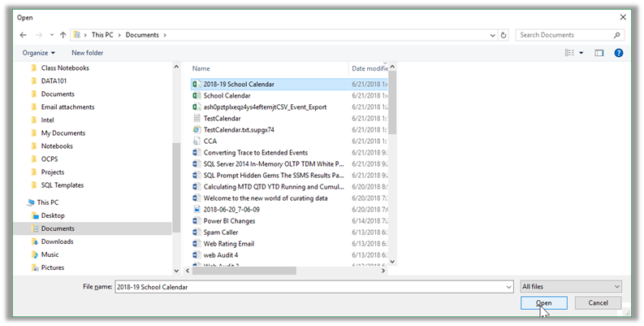
Task: Select the TestCalendar.txt.supgx74 file
Action: click(238, 129)
